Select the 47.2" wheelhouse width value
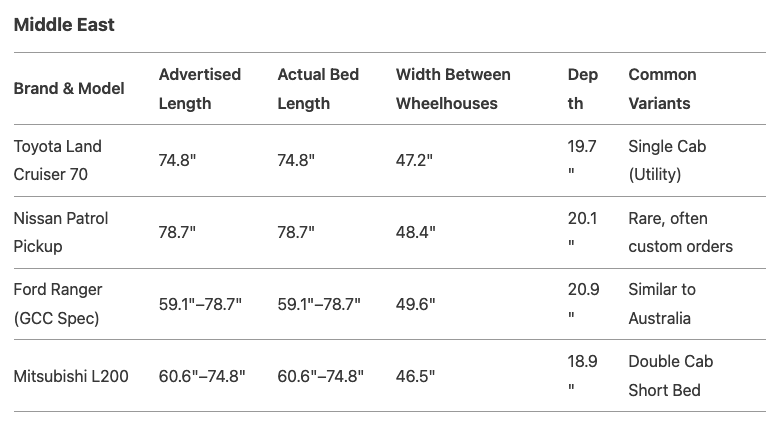This screenshot has height=421, width=774. click(x=414, y=160)
